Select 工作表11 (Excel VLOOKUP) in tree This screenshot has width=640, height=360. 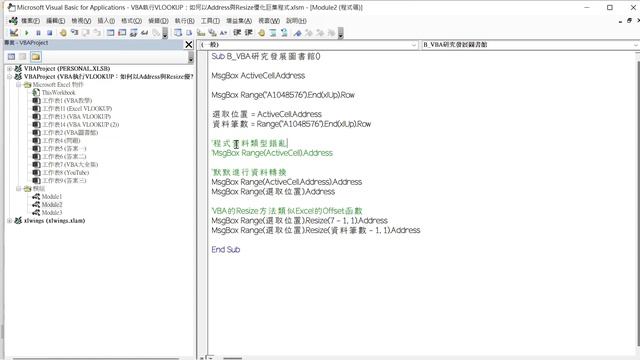[x=77, y=109]
